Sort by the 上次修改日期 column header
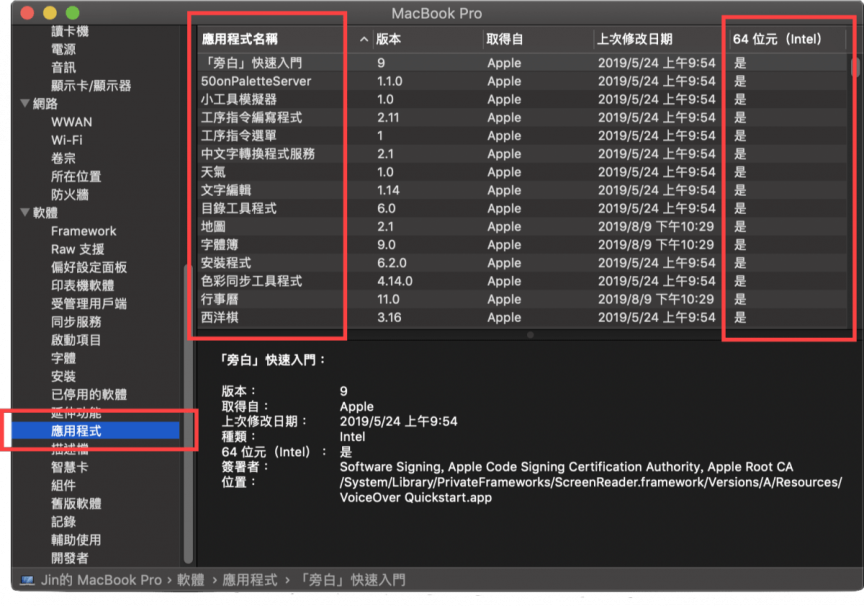The height and width of the screenshot is (606, 864). (634, 40)
